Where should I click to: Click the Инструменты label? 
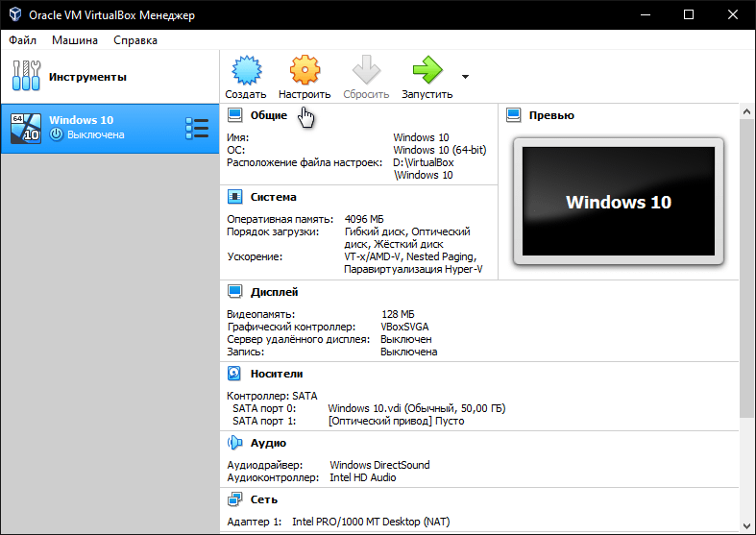(x=87, y=77)
